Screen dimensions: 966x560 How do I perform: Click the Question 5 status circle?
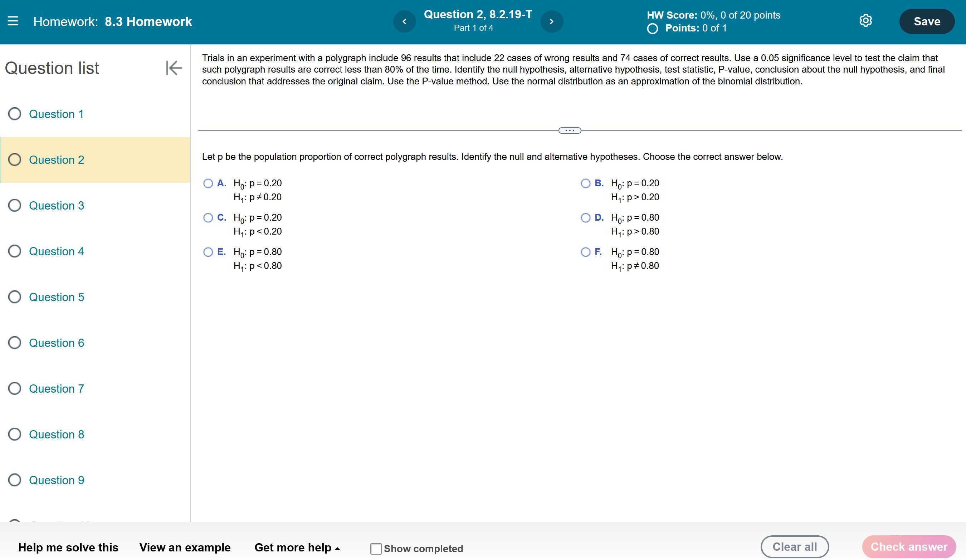click(15, 297)
